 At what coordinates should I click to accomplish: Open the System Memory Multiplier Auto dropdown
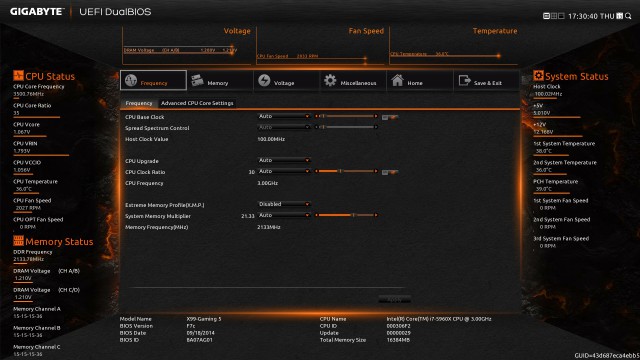pos(284,215)
